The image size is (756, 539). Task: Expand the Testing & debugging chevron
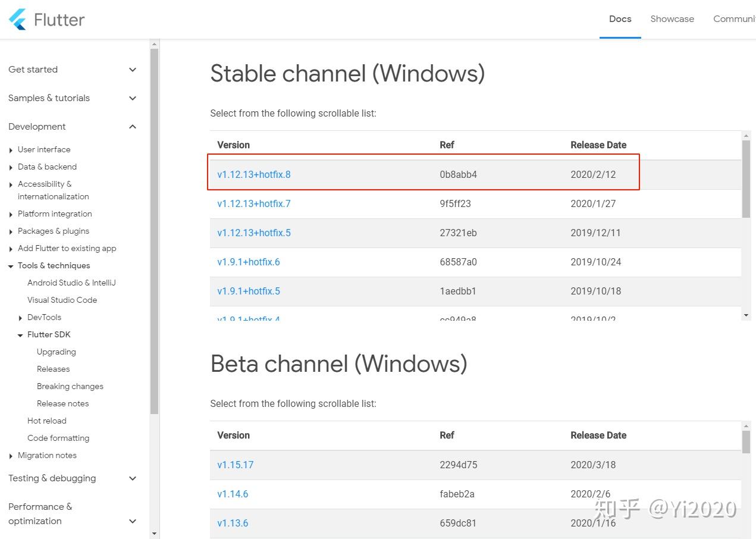pyautogui.click(x=133, y=478)
